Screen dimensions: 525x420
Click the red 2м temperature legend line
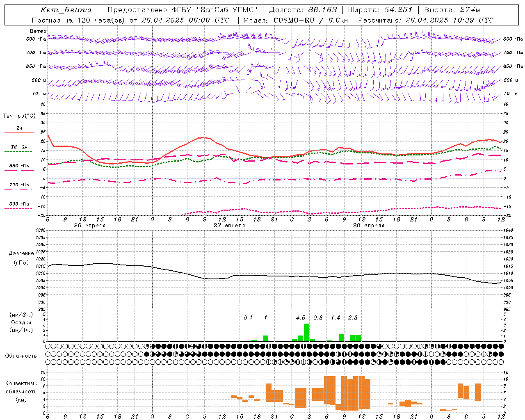click(x=19, y=132)
